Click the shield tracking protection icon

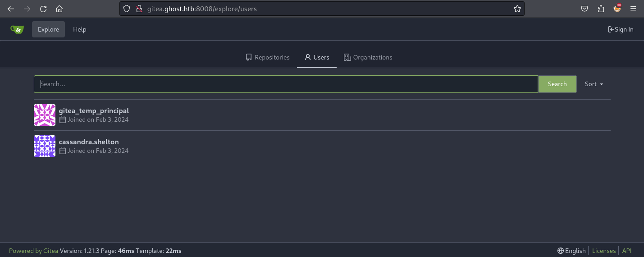[x=127, y=9]
